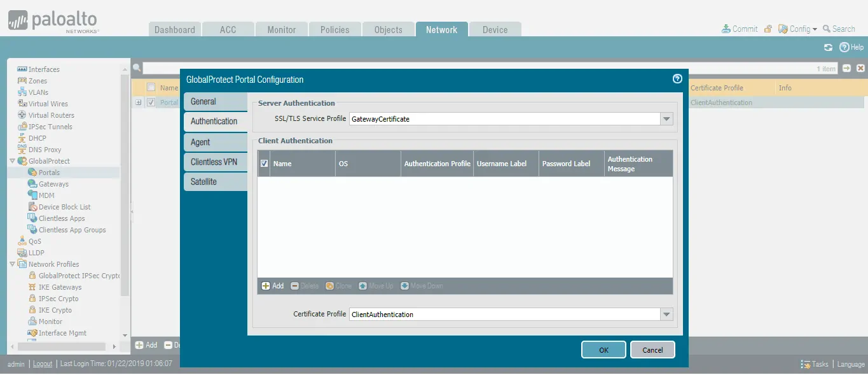Viewport: 868px width, 375px height.
Task: Toggle select-all checkbox in Client Authentication table
Action: point(265,164)
